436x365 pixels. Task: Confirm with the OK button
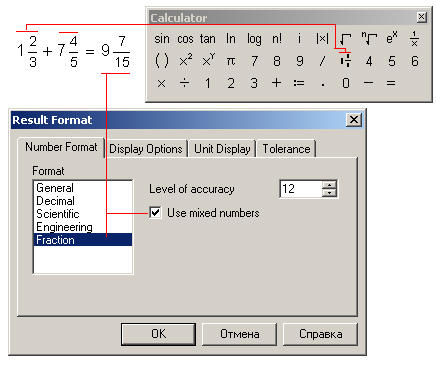point(158,334)
